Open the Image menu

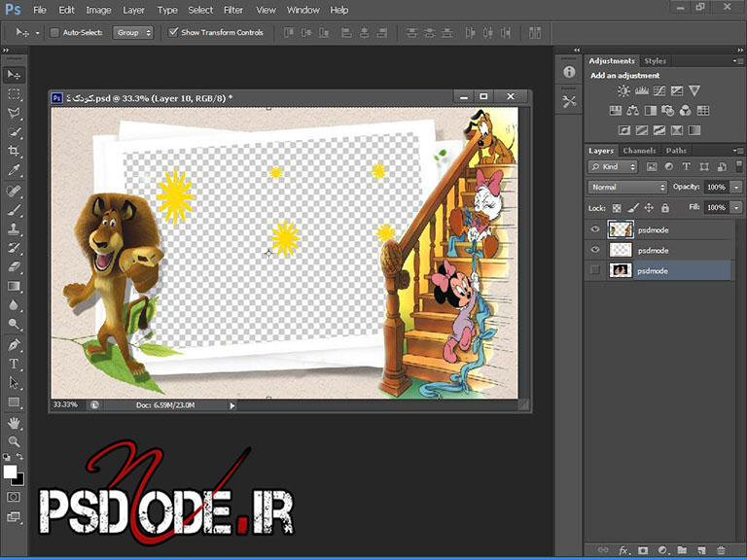(98, 10)
